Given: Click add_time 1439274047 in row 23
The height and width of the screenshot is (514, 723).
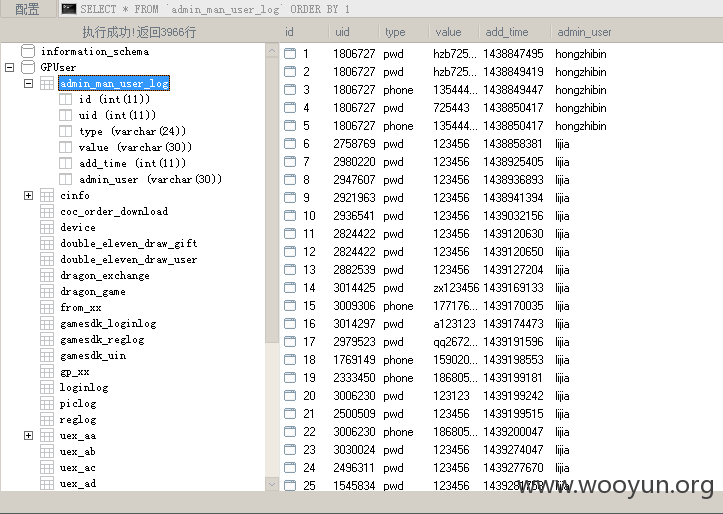Looking at the screenshot, I should click(x=513, y=450).
